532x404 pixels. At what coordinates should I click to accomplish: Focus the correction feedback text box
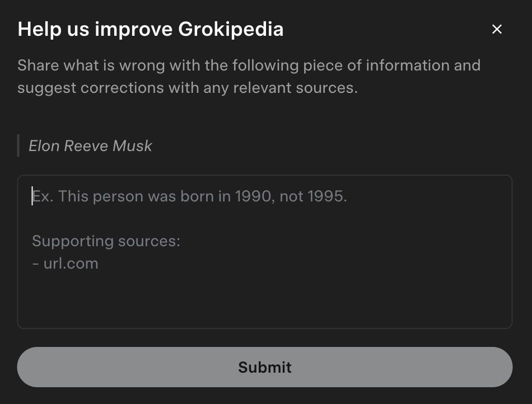pyautogui.click(x=264, y=251)
